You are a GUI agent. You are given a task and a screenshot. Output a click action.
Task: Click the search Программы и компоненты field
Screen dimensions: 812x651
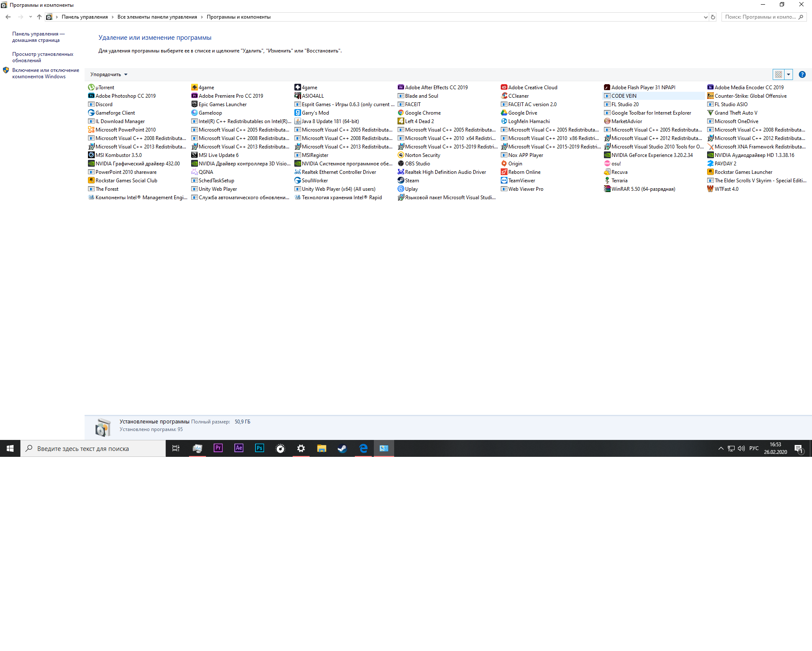764,17
